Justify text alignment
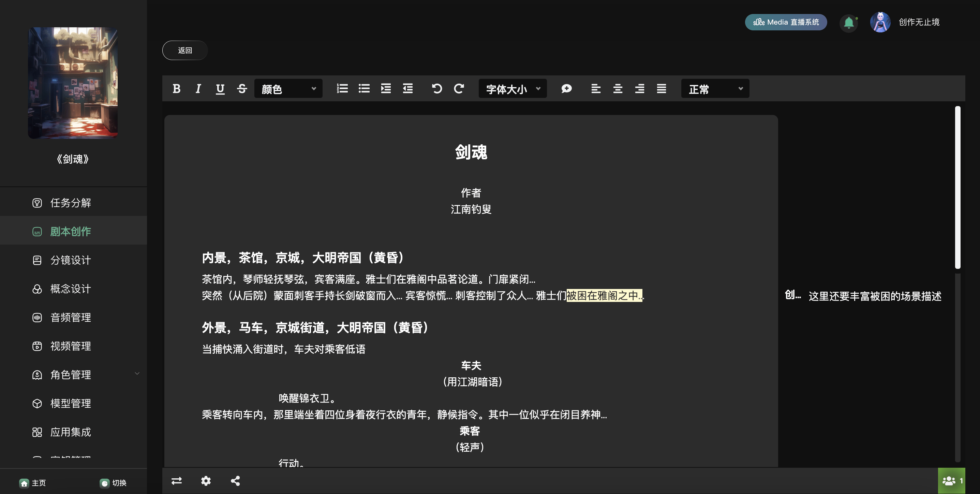Image resolution: width=980 pixels, height=494 pixels. coord(662,89)
